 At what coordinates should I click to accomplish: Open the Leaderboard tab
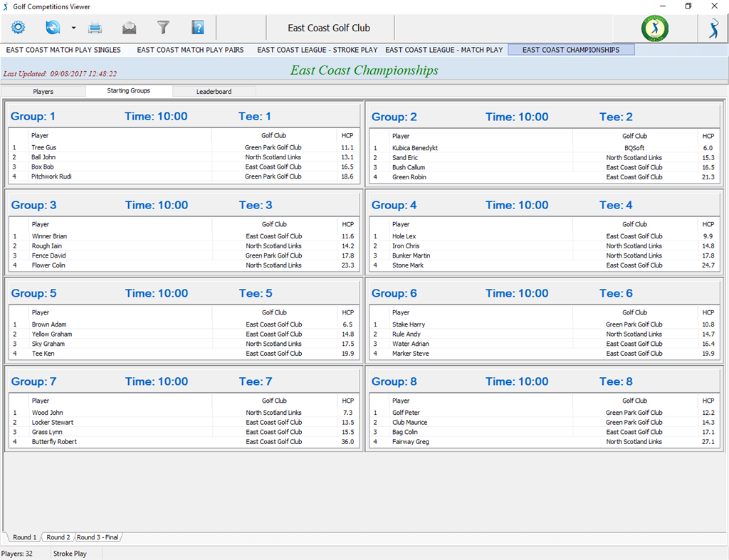point(214,92)
